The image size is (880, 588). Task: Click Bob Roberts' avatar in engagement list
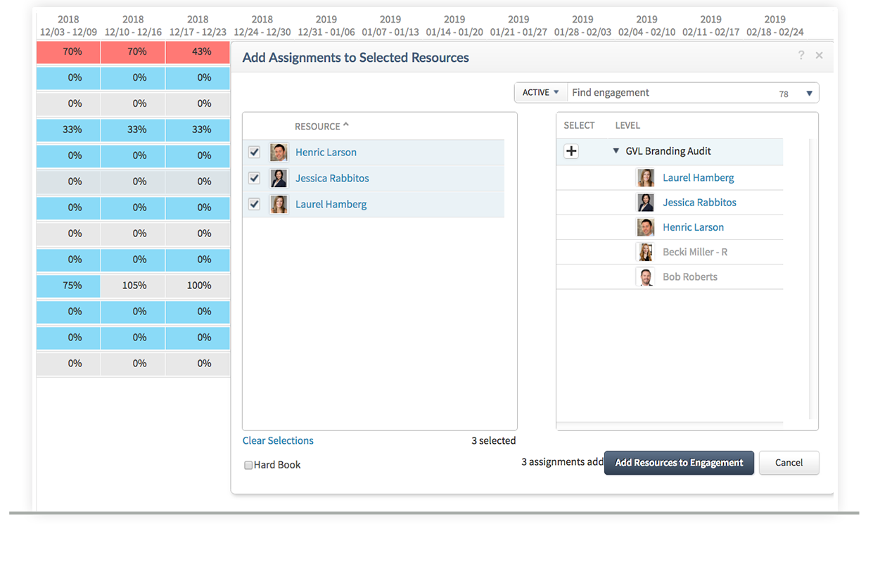(645, 277)
